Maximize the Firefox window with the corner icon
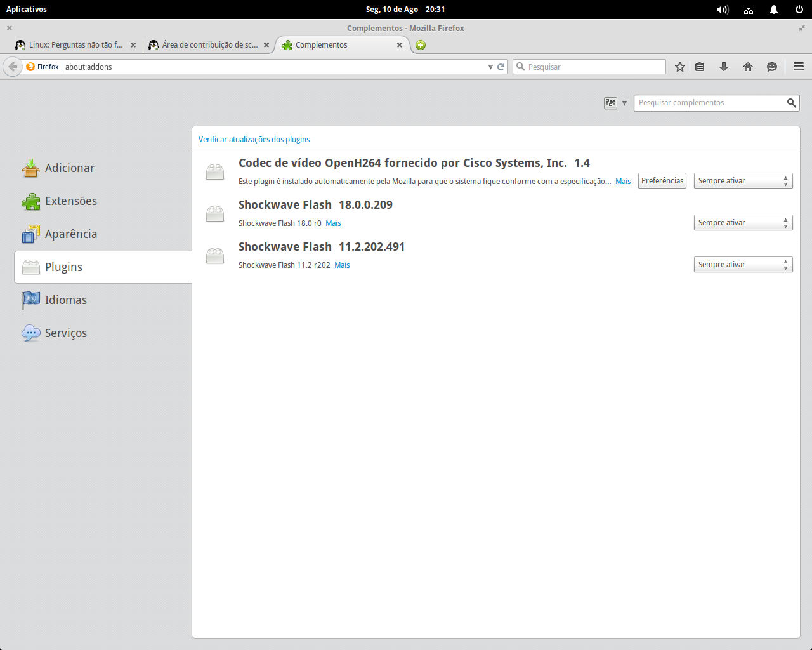The height and width of the screenshot is (650, 812). [x=802, y=28]
